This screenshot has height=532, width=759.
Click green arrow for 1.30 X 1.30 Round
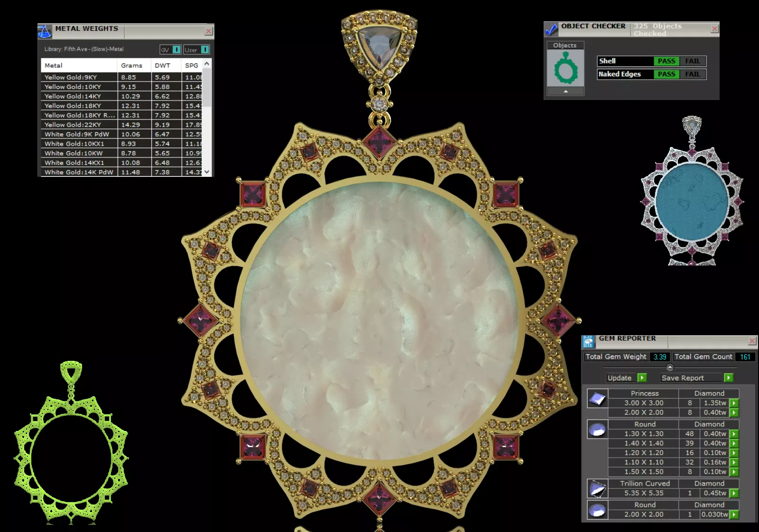[x=734, y=434]
